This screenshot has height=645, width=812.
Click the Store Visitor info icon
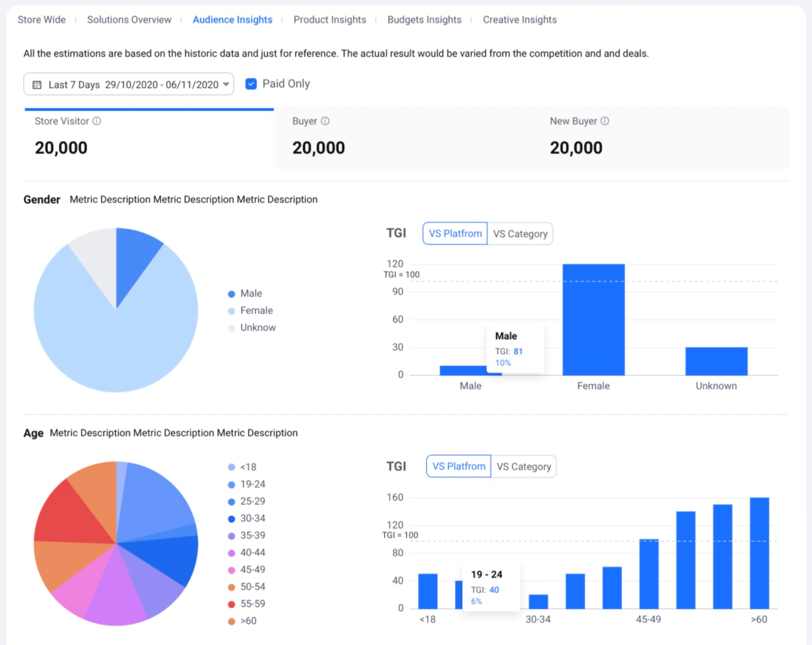tap(97, 121)
